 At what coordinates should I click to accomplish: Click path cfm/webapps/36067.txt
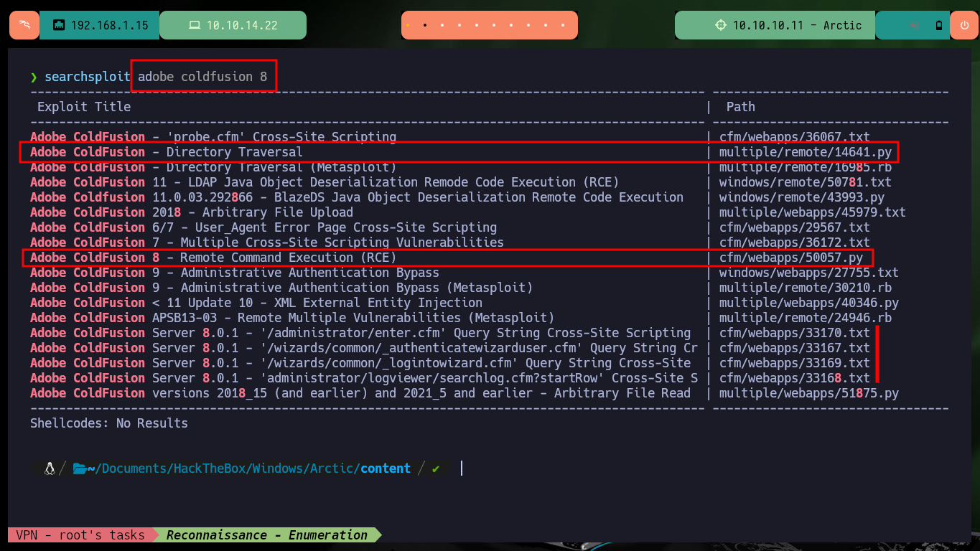795,137
